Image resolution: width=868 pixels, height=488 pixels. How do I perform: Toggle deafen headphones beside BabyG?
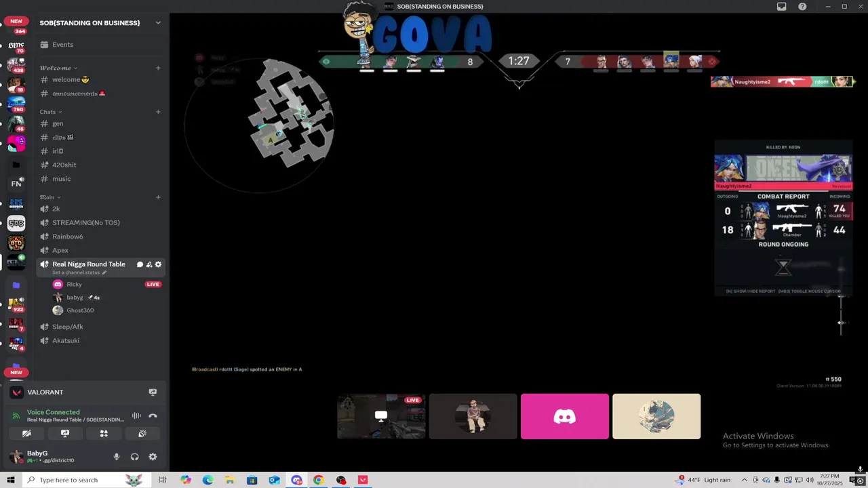pos(134,457)
